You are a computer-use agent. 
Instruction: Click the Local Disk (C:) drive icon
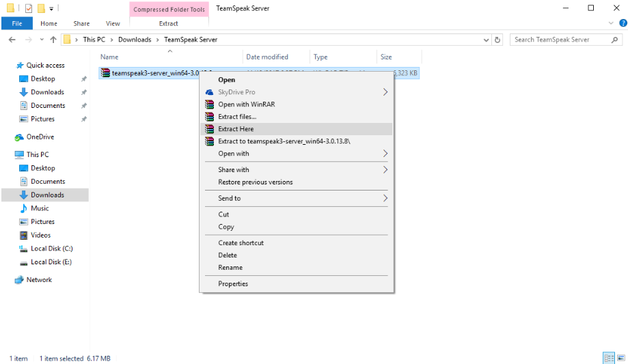click(23, 249)
